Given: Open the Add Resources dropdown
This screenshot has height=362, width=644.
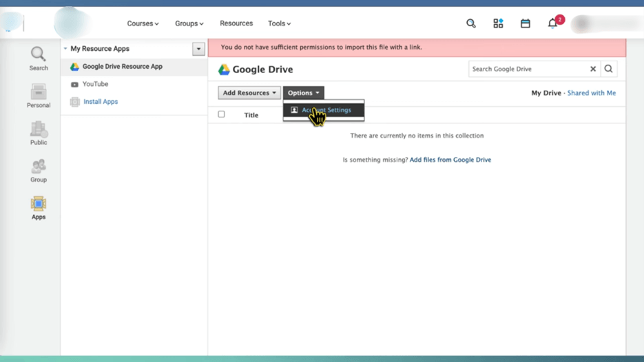Looking at the screenshot, I should (249, 93).
